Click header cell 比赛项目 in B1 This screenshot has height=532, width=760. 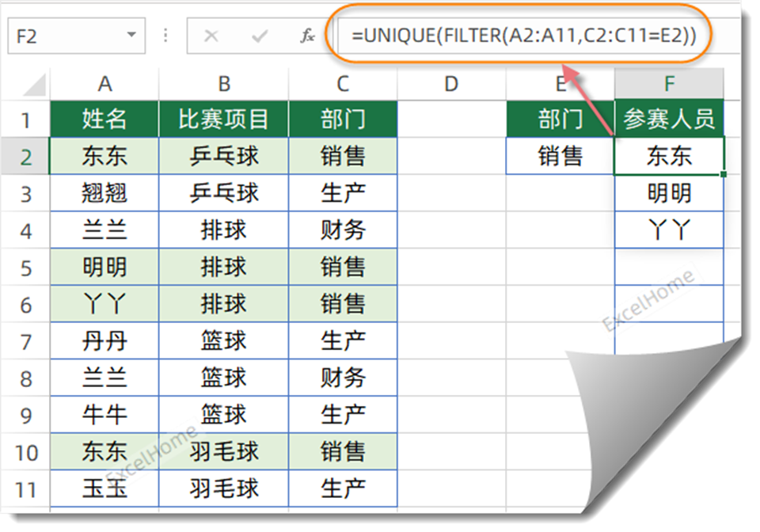(223, 120)
